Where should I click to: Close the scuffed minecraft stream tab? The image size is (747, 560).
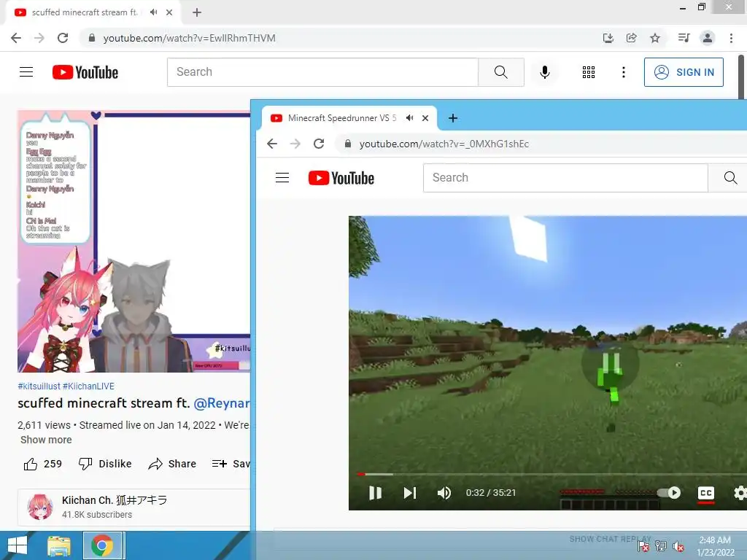(x=169, y=12)
